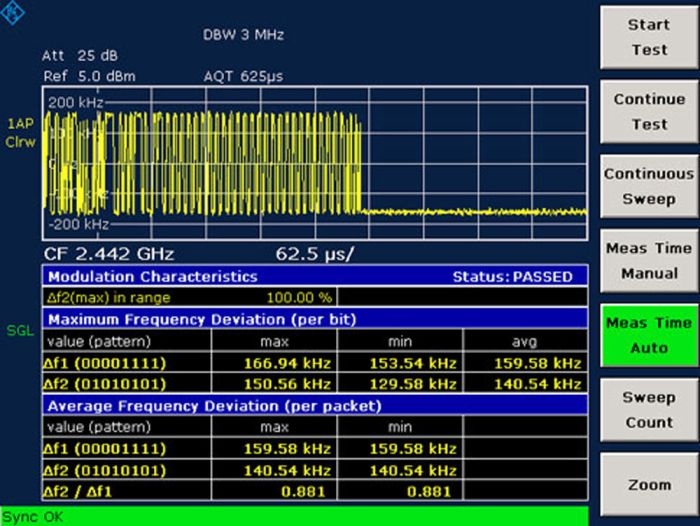Click the Ref 5.0 dBm reference level
The image size is (700, 526).
click(89, 76)
